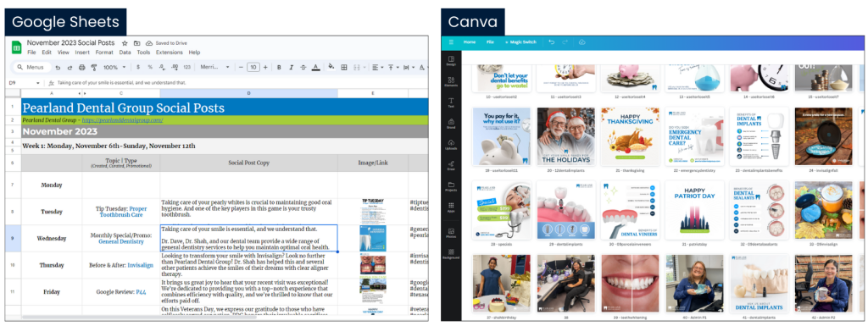Click the print icon in Sheets toolbar
868x326 pixels.
click(x=82, y=67)
